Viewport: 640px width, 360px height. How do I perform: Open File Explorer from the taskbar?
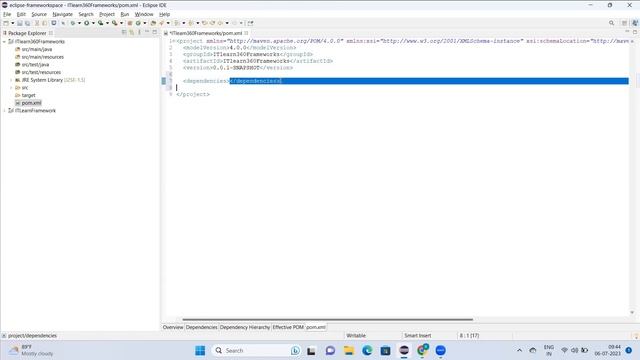click(349, 351)
